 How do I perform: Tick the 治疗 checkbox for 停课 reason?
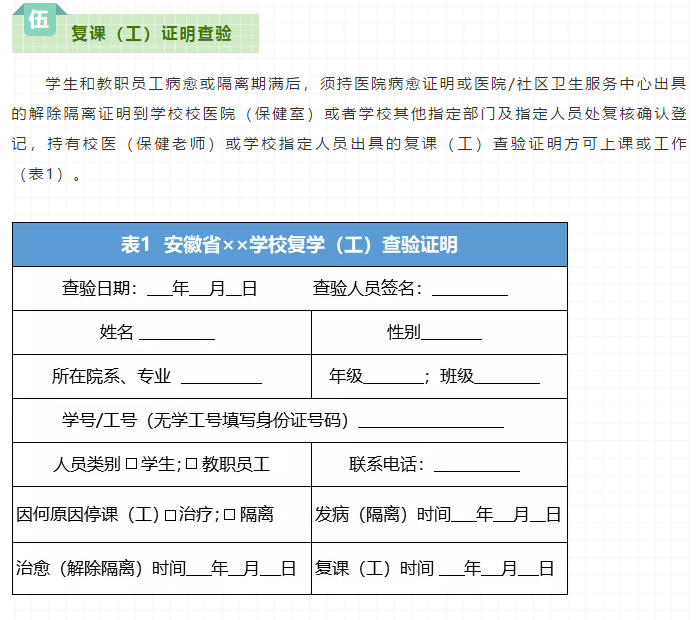coord(170,515)
